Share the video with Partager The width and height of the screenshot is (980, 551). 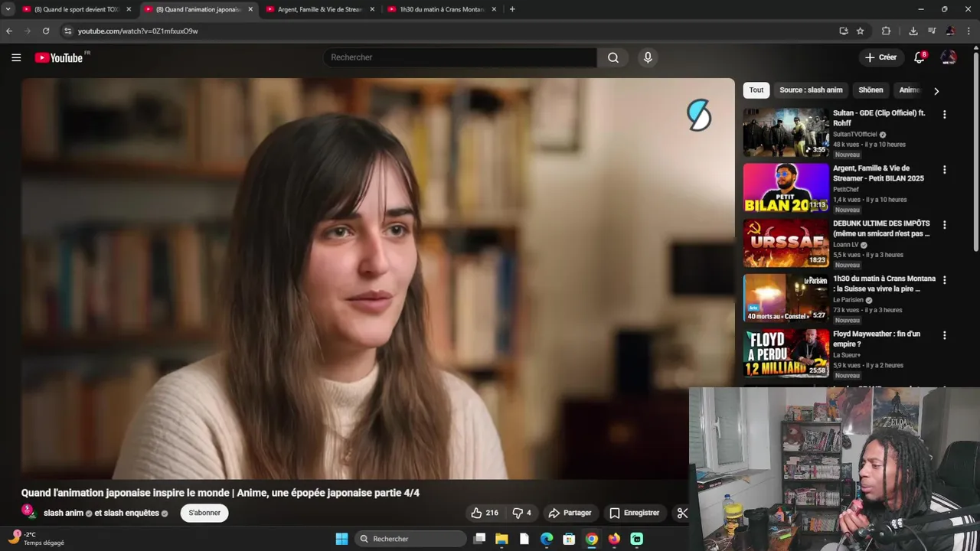[x=570, y=513]
